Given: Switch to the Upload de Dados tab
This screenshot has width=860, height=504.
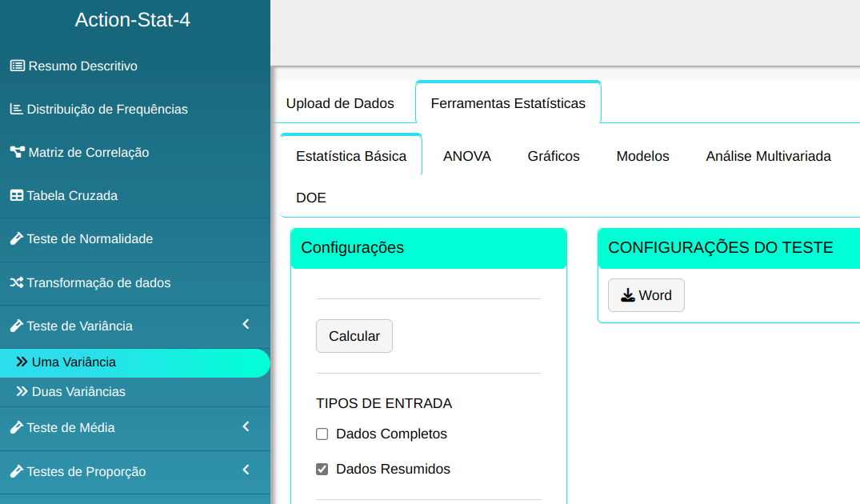Looking at the screenshot, I should (x=340, y=103).
